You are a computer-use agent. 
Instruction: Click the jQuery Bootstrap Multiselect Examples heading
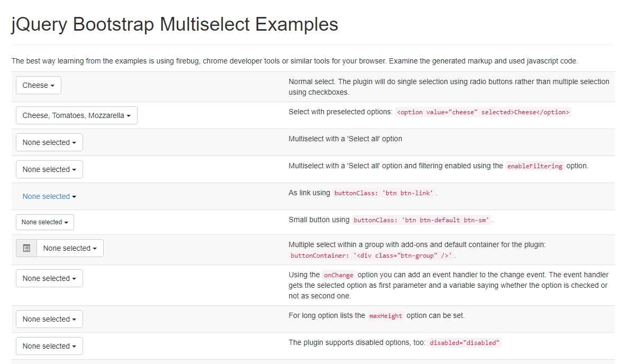pyautogui.click(x=175, y=24)
